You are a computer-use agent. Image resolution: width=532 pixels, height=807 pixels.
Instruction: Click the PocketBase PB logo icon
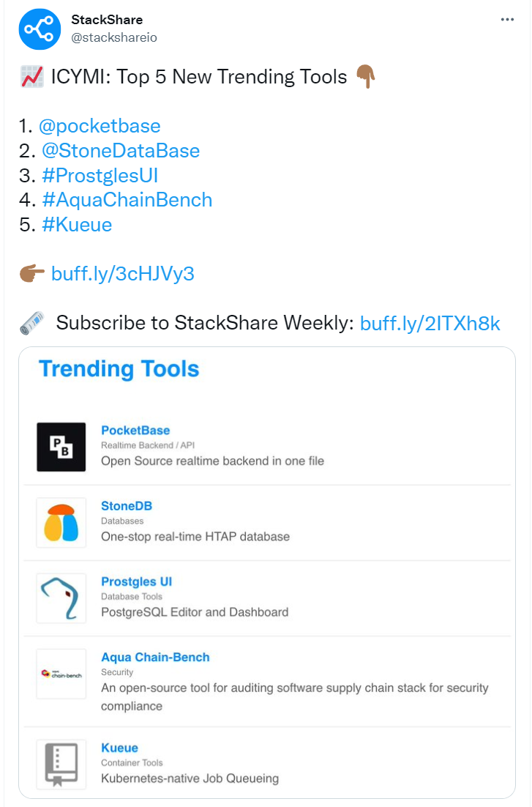tap(61, 447)
